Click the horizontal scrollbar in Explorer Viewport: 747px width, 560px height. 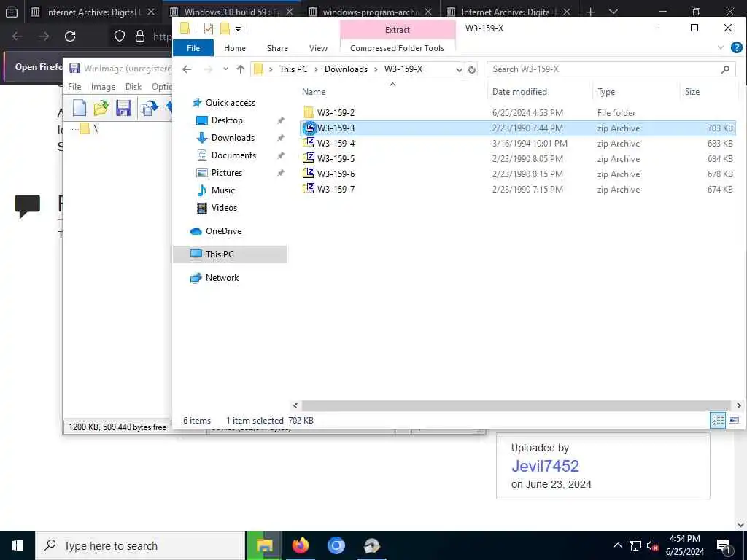(x=516, y=405)
